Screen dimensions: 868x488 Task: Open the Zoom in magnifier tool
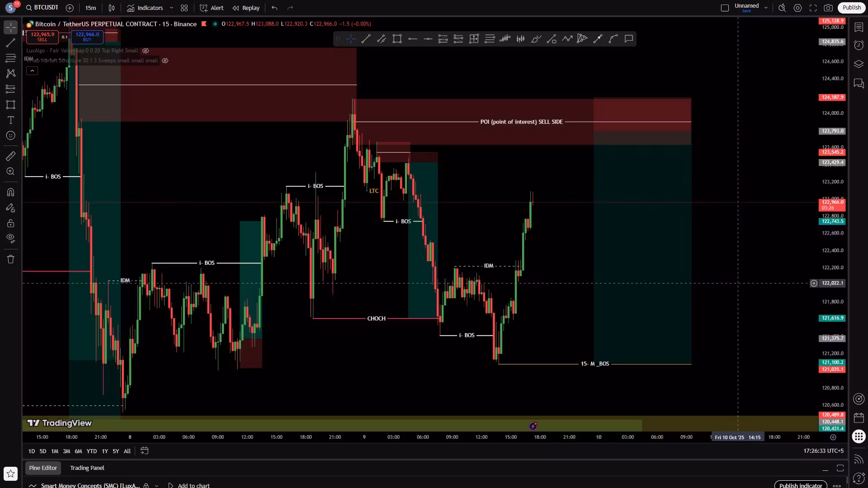coord(10,172)
